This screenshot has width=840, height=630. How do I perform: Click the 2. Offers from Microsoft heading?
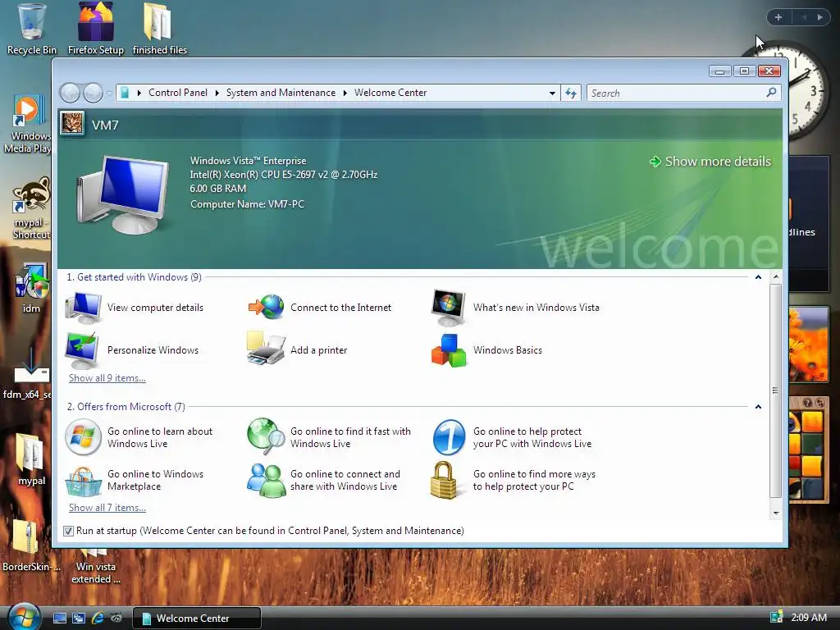click(x=126, y=407)
